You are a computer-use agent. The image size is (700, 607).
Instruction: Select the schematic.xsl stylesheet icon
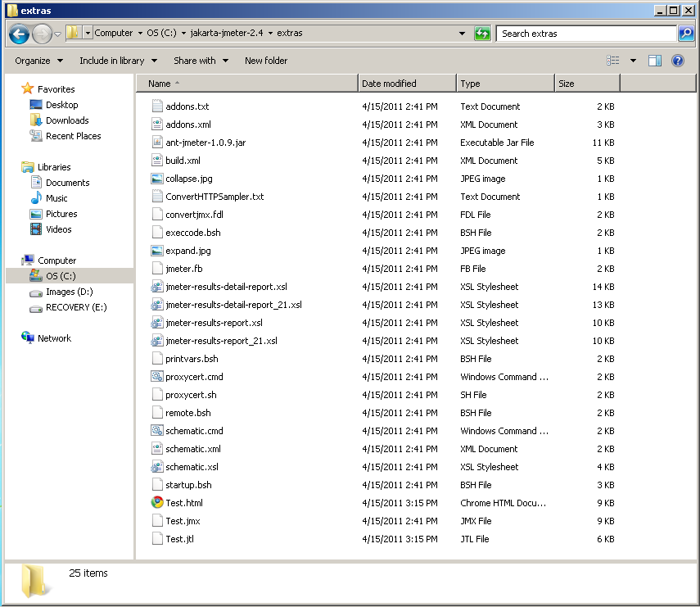coord(156,467)
